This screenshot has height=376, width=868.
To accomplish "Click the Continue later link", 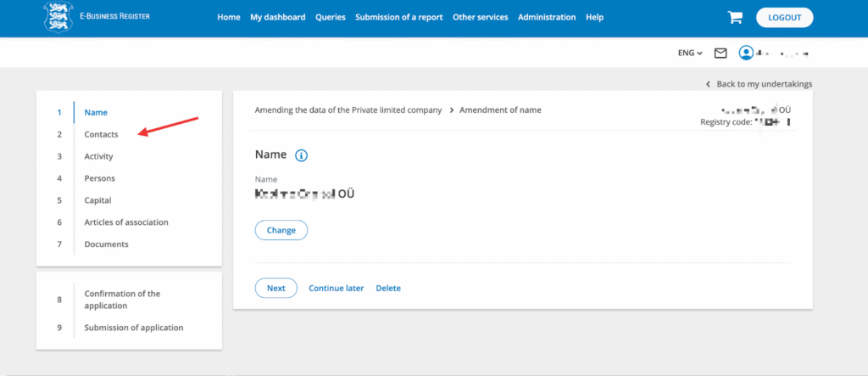I will point(336,288).
